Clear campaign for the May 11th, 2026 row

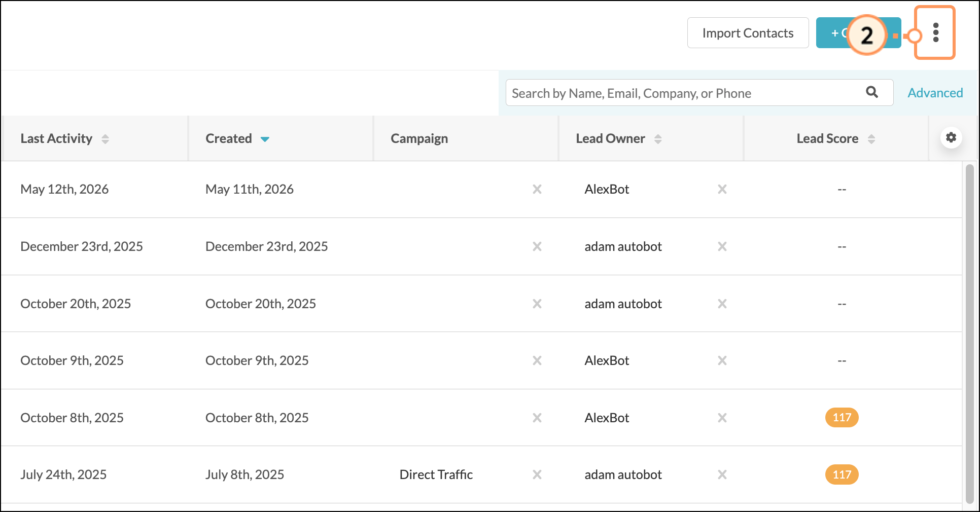(537, 189)
